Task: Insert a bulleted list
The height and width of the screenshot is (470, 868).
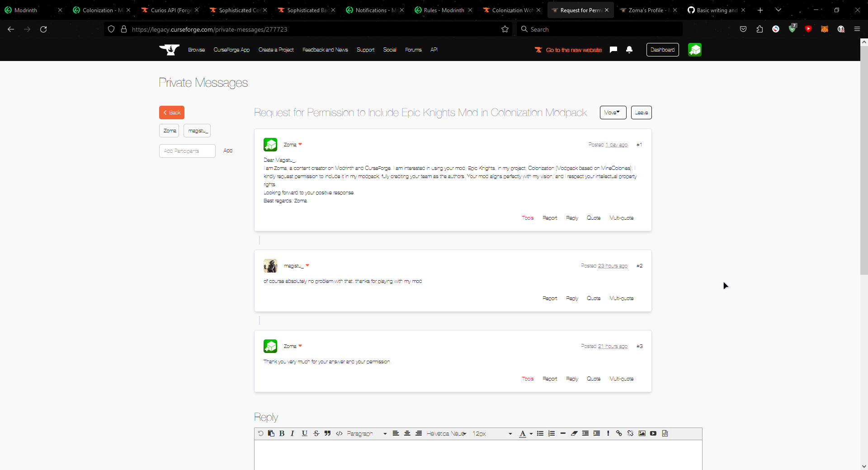Action: point(540,433)
